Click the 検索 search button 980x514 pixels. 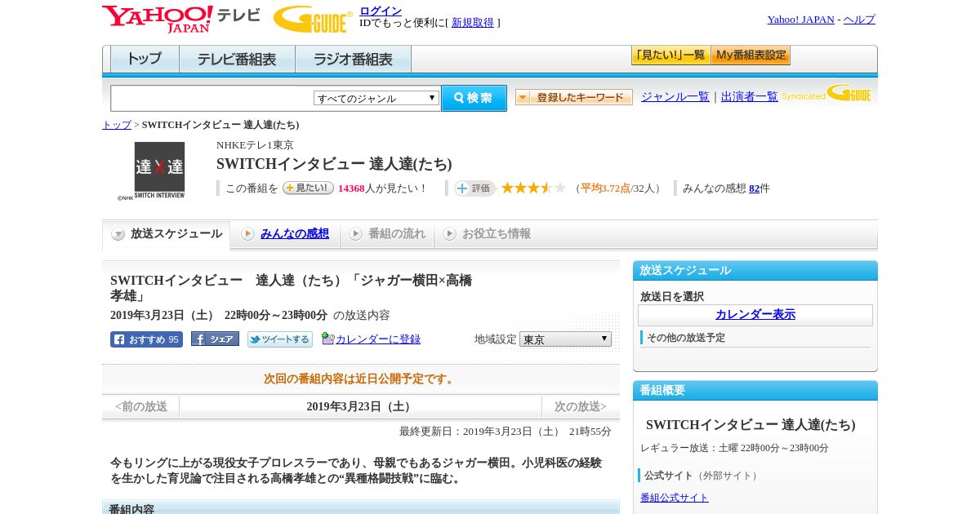coord(474,98)
